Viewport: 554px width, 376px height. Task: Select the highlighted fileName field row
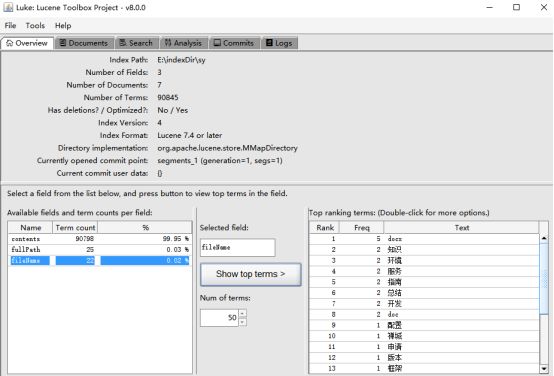(x=100, y=260)
